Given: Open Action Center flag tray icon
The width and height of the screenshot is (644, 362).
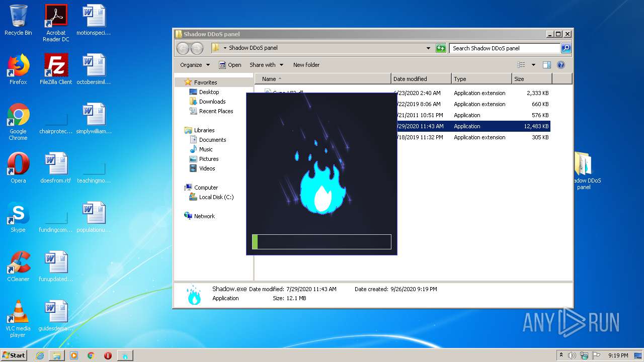Looking at the screenshot, I should pos(596,355).
